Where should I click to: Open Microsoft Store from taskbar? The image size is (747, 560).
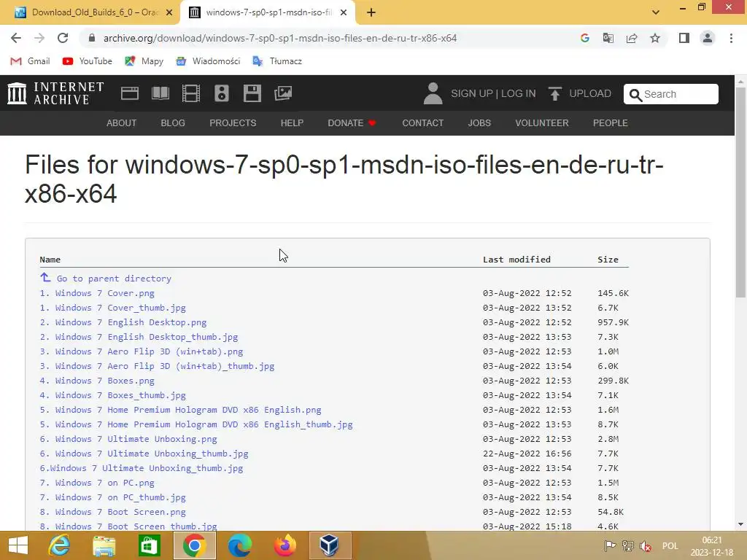point(149,545)
